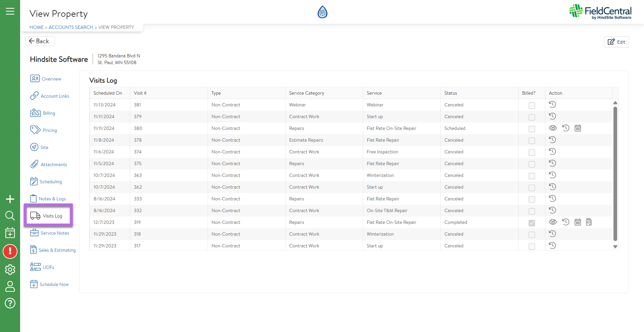Click the Edit property button
The image size is (644, 332).
[616, 42]
